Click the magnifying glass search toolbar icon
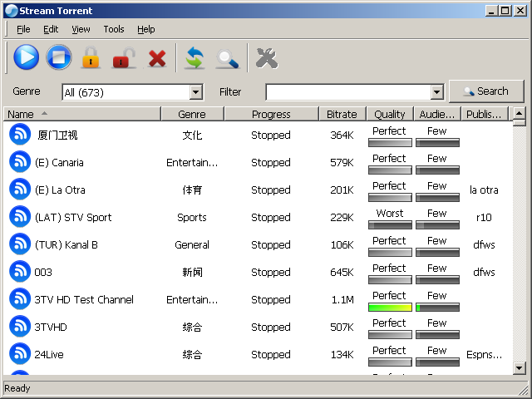The image size is (532, 399). pos(227,58)
